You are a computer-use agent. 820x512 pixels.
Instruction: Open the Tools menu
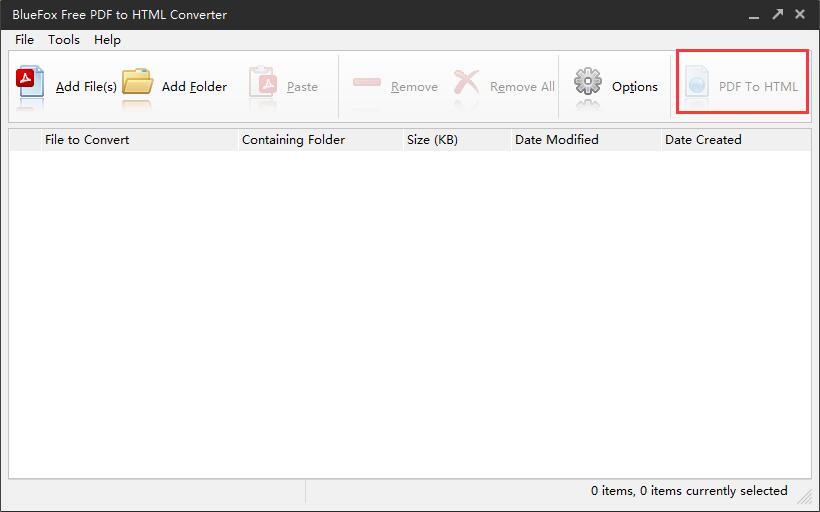pyautogui.click(x=64, y=40)
